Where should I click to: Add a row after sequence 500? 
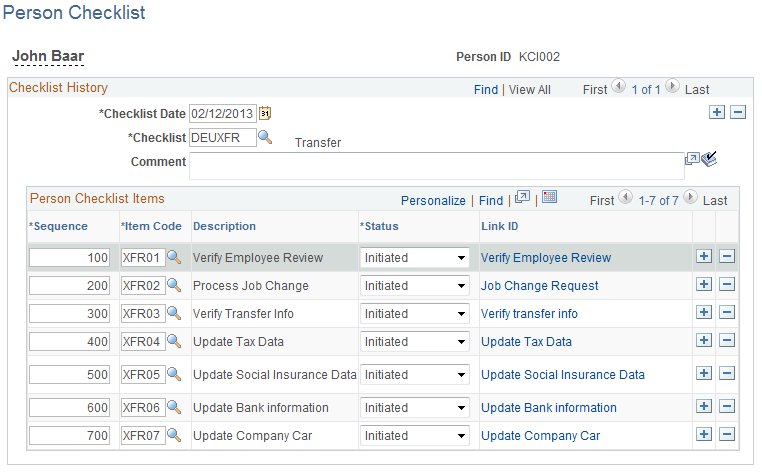(x=704, y=373)
